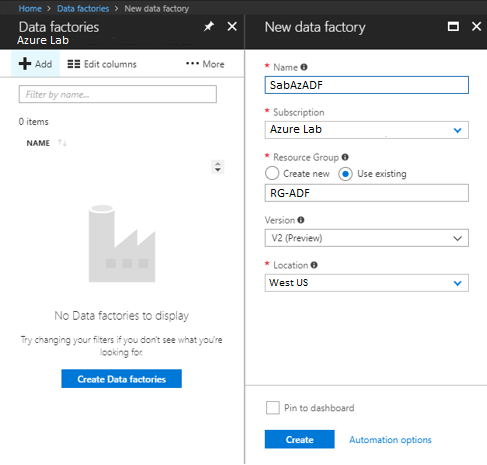The image size is (487, 465).
Task: Maximize the New data factory blade
Action: (453, 26)
